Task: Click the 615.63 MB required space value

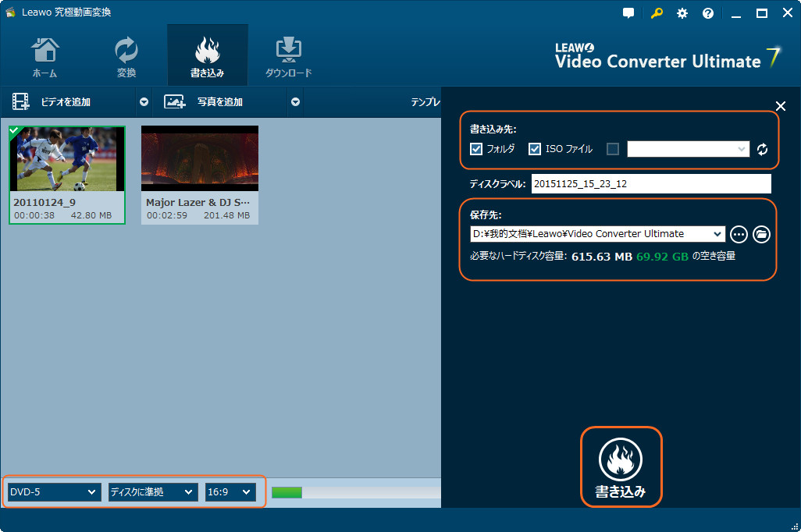Action: (602, 257)
